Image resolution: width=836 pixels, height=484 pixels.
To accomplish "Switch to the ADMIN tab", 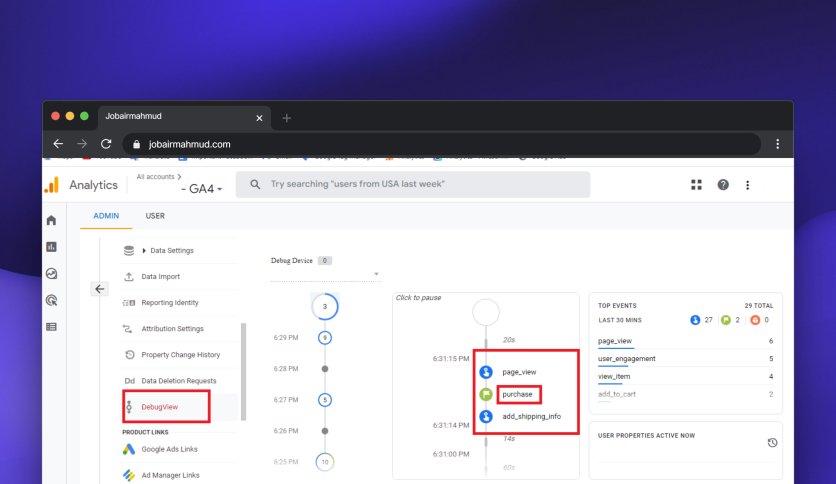I will tap(106, 216).
